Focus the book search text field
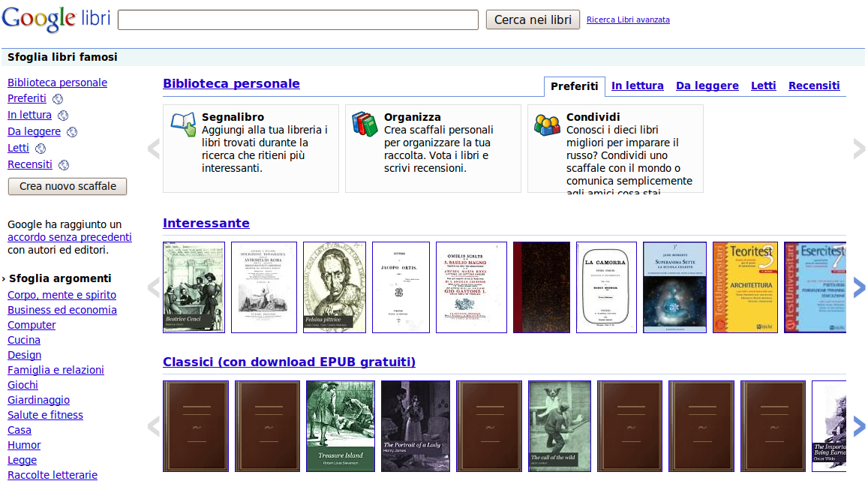 (x=299, y=20)
